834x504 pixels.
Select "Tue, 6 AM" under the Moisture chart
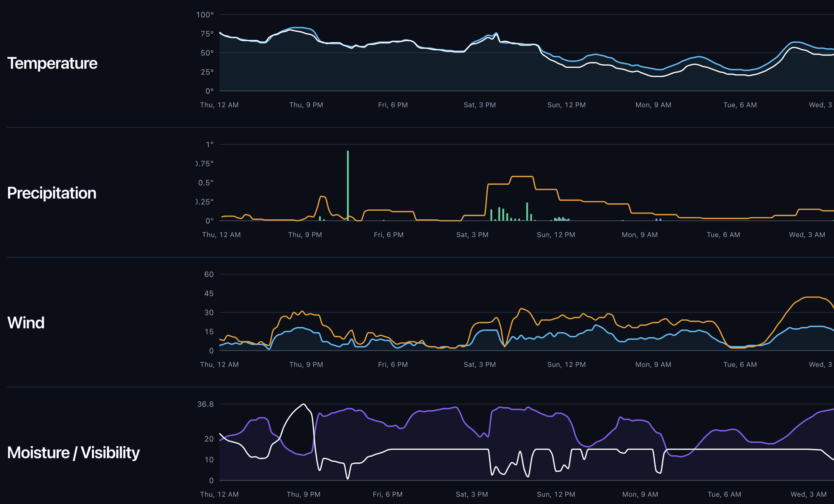[x=725, y=494]
